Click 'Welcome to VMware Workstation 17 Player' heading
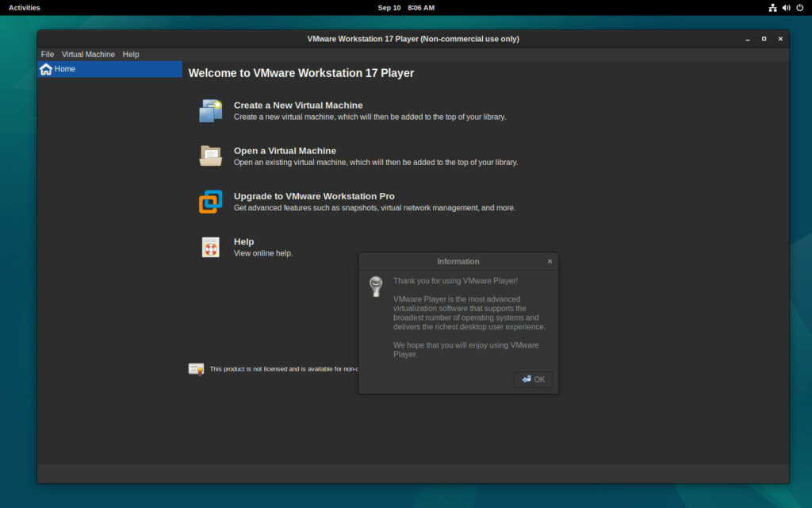812x508 pixels. pyautogui.click(x=301, y=73)
